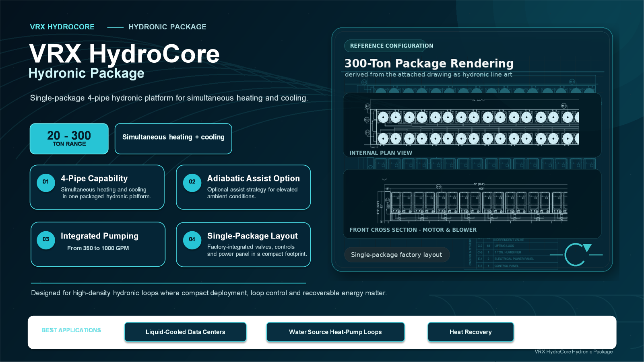
Task: Open the Front Cross Section drawing
Action: coord(472,204)
